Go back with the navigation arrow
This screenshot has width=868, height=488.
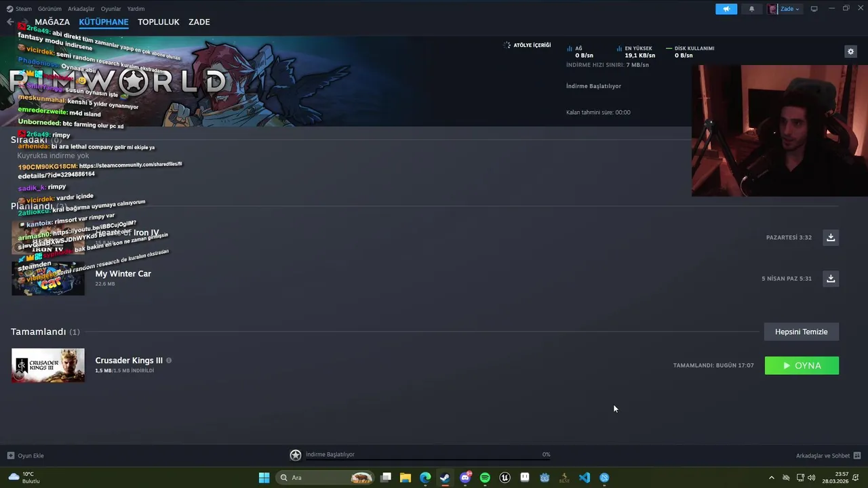(10, 22)
